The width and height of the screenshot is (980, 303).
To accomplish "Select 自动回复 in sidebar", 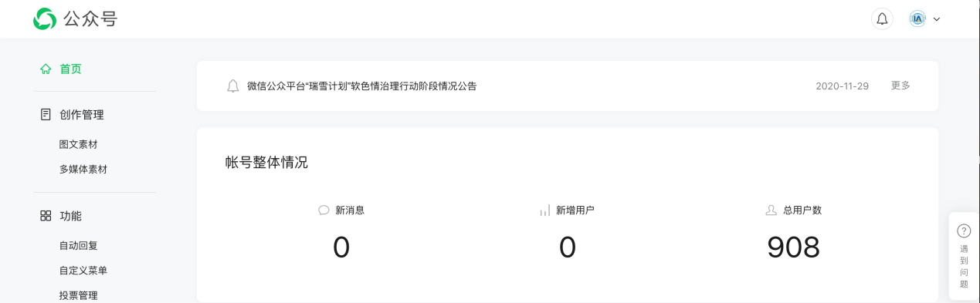I will 79,245.
